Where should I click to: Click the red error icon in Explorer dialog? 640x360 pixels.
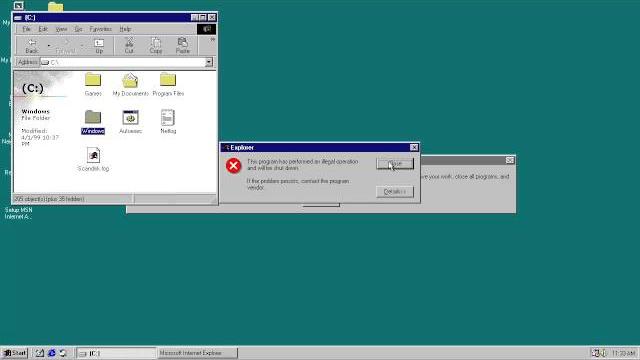point(233,166)
